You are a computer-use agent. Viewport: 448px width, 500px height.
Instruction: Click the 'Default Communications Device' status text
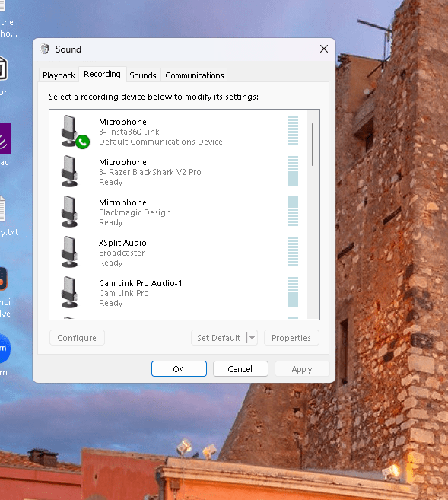pos(160,142)
